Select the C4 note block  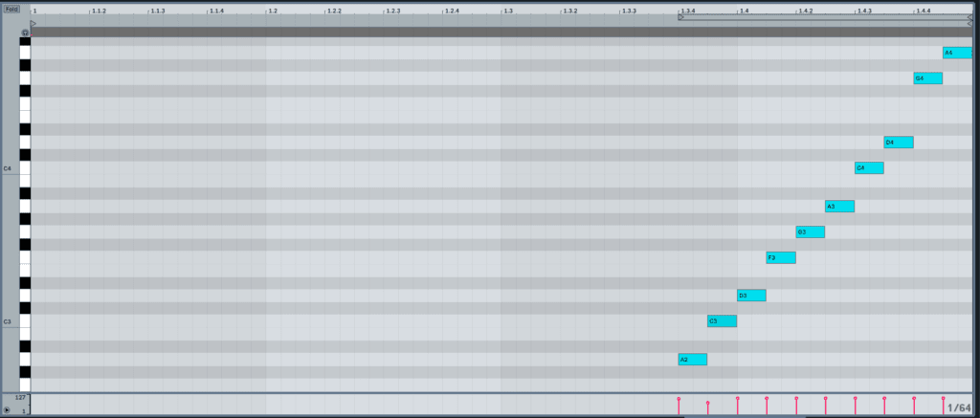coord(869,167)
